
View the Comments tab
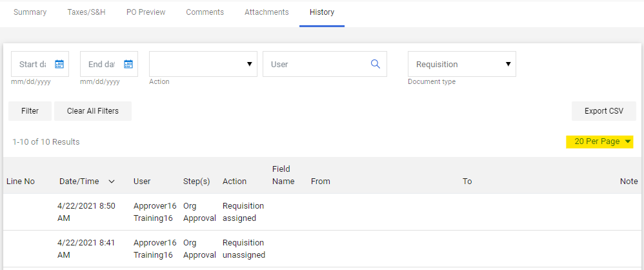pos(205,12)
